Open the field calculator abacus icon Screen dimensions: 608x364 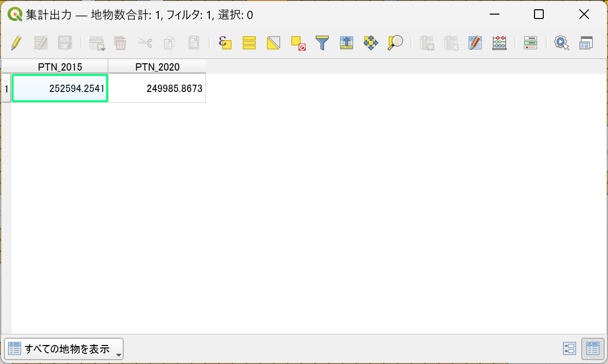click(499, 43)
